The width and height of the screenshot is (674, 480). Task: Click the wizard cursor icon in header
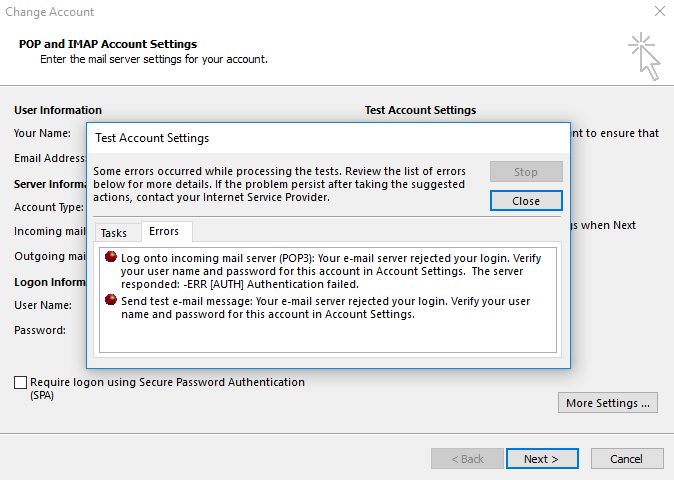tap(644, 56)
